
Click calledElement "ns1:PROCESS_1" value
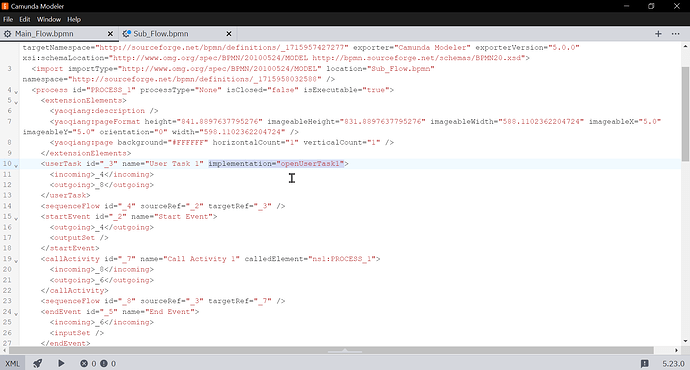click(x=342, y=259)
